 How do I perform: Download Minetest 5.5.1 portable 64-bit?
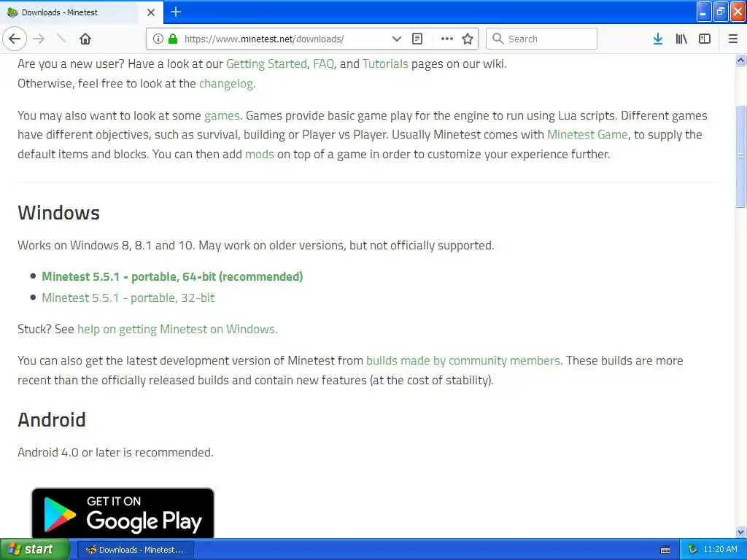coord(172,276)
